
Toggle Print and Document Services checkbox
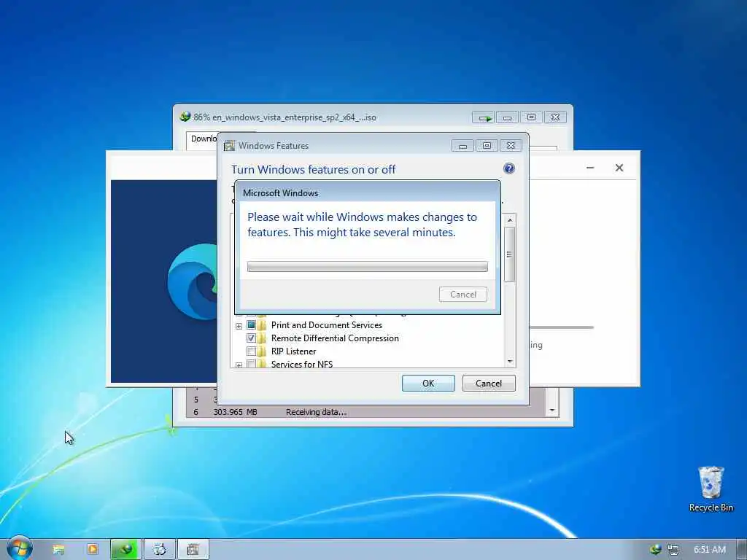click(251, 325)
